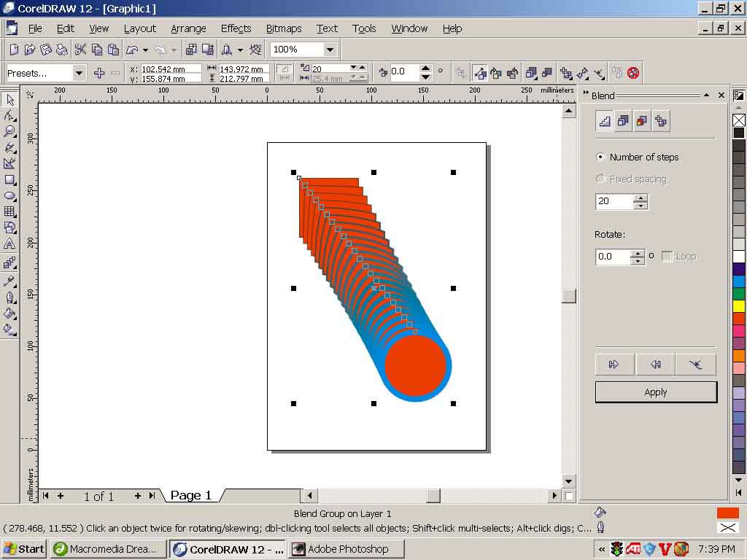Click the Rotate value field in Blend docker
This screenshot has height=560, width=747.
pos(613,257)
